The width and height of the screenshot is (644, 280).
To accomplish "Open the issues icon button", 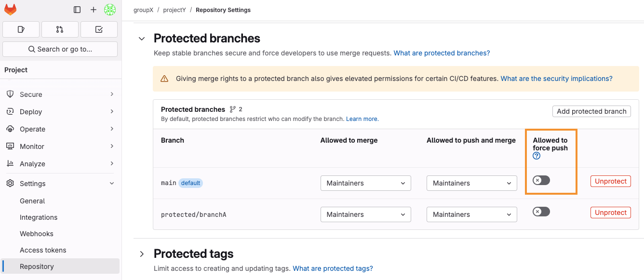I will click(x=21, y=29).
